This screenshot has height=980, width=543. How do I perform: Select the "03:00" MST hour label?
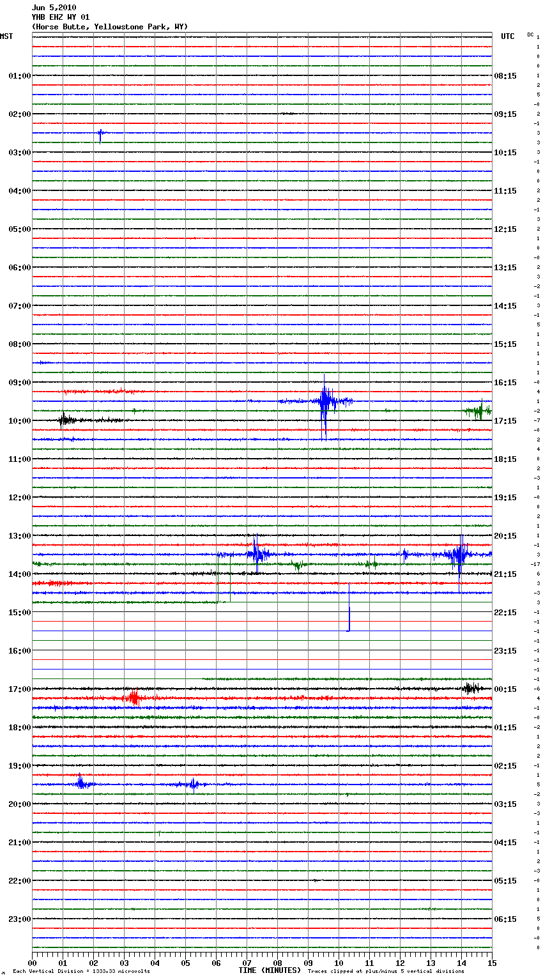point(19,152)
